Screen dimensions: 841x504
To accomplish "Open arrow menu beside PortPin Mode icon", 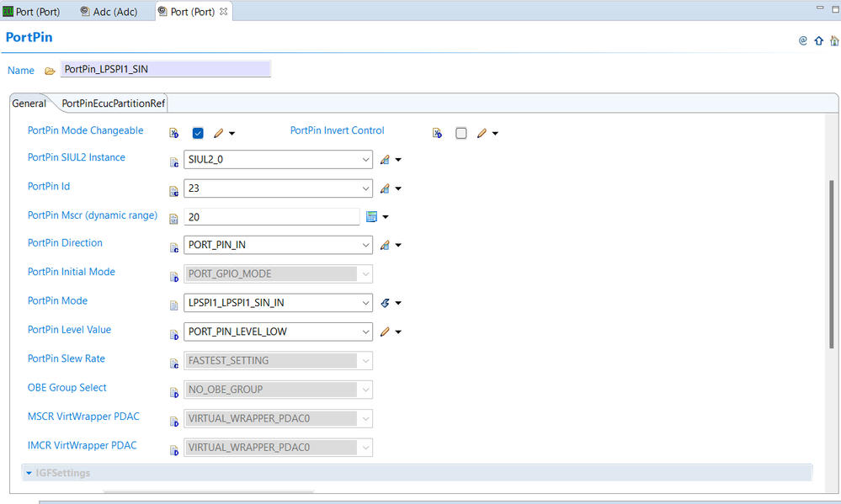I will click(x=398, y=304).
